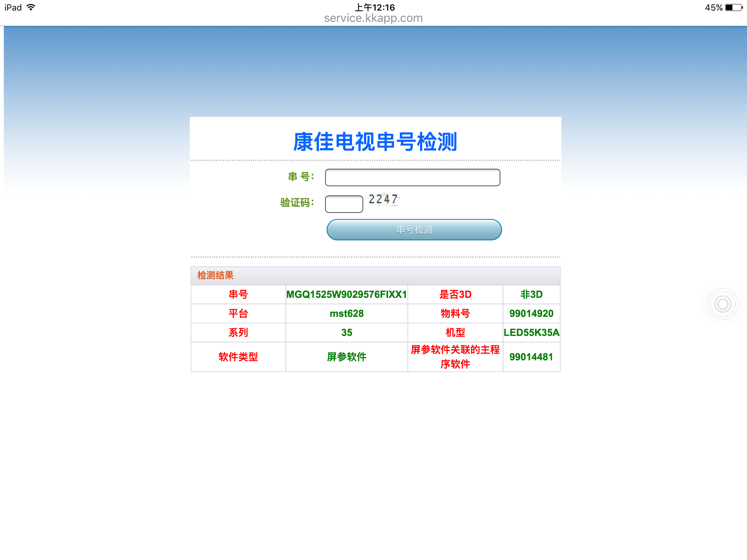
Task: Tap the 是否3D label cell
Action: click(455, 295)
